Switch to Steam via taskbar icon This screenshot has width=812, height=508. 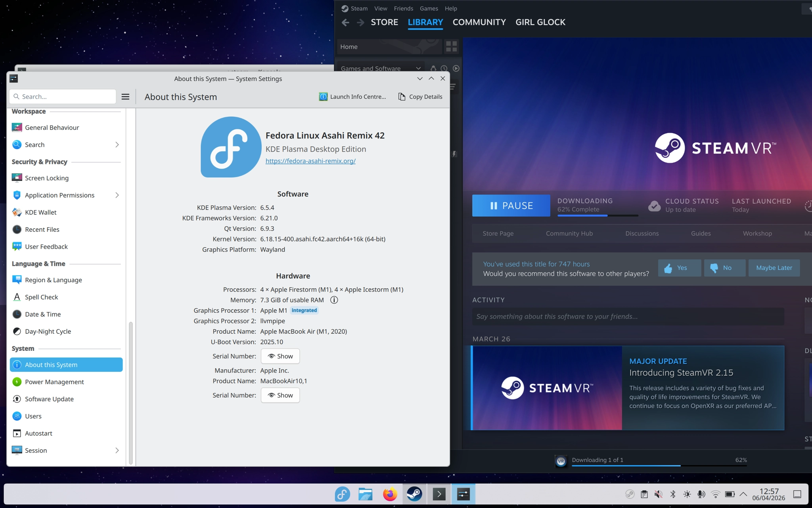(x=414, y=494)
